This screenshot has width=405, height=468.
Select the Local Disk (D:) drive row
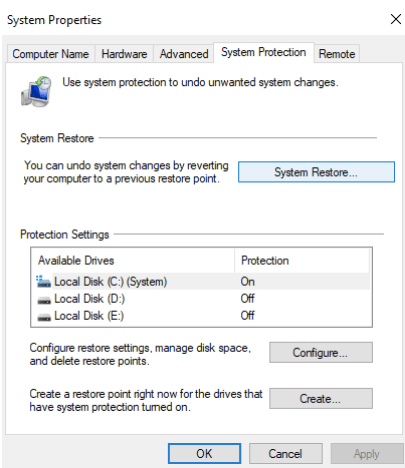tap(202, 299)
